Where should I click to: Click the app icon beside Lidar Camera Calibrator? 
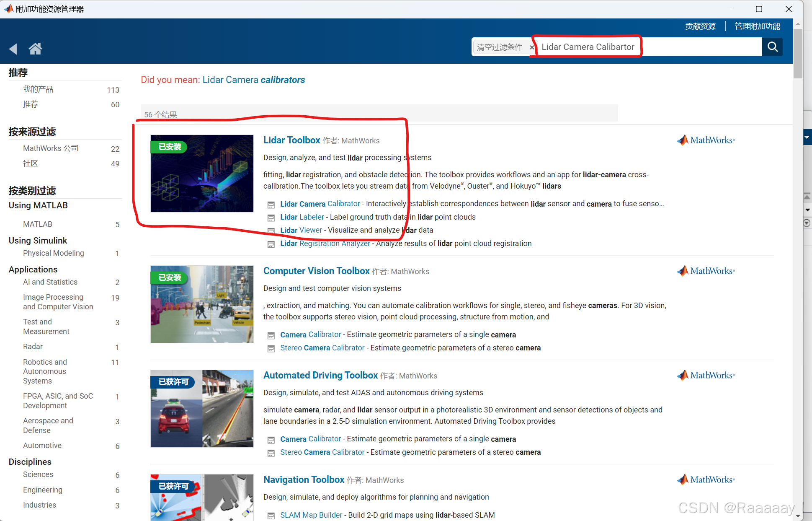click(x=271, y=205)
